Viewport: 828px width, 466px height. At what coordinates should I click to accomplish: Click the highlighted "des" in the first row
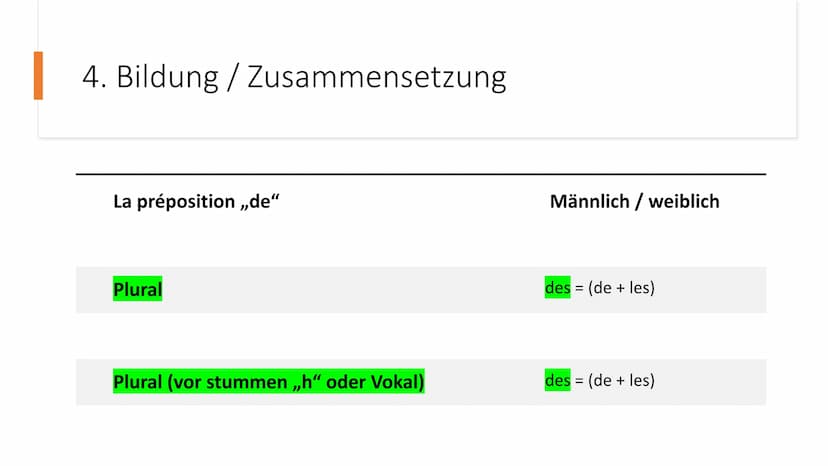coord(557,289)
